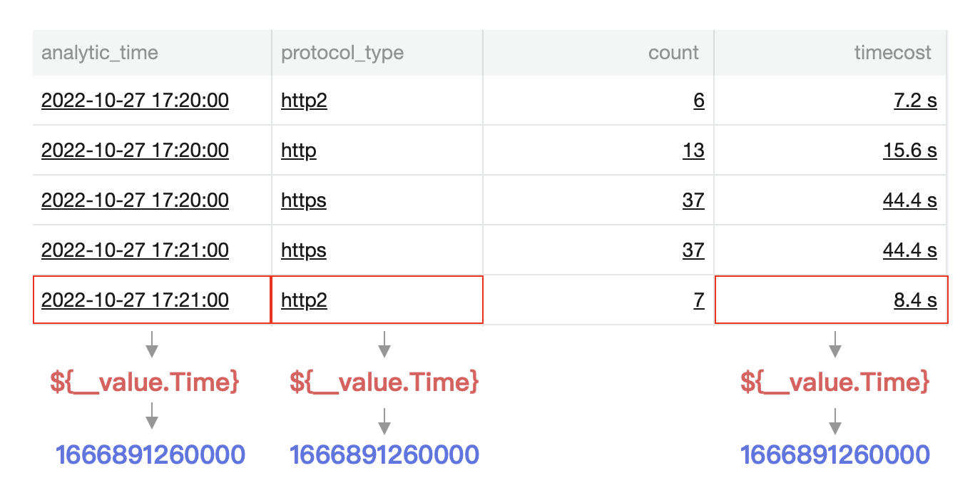Click count value 6
The image size is (980, 498).
[x=698, y=101]
